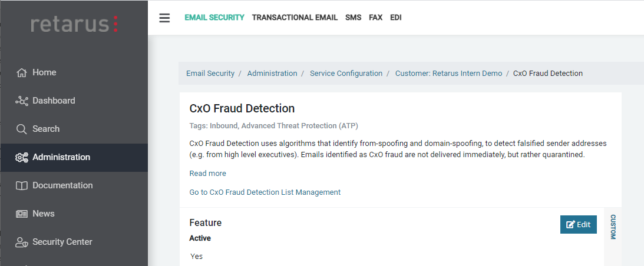Screen dimensions: 644x266
Task: Click the Search magnifier icon
Action: coord(22,129)
